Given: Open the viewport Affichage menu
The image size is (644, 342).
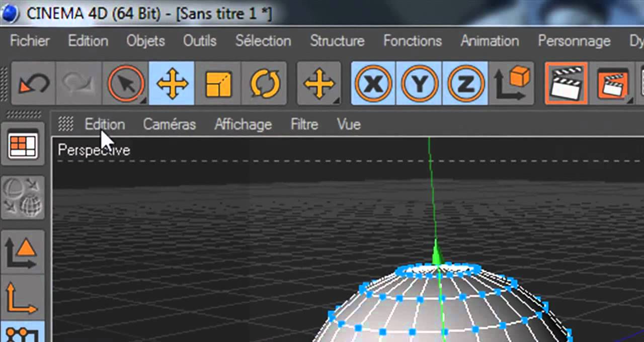Looking at the screenshot, I should pos(243,124).
